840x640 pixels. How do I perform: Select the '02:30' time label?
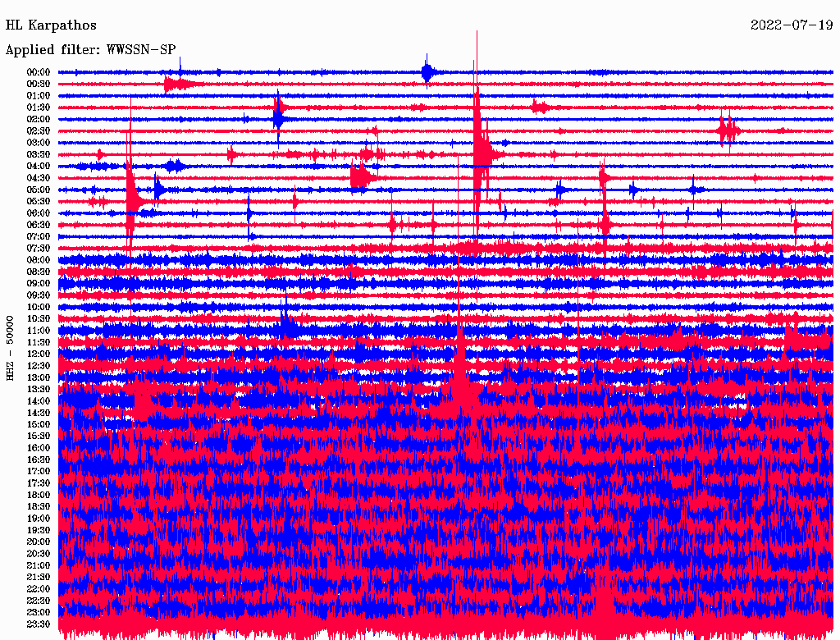tap(39, 131)
